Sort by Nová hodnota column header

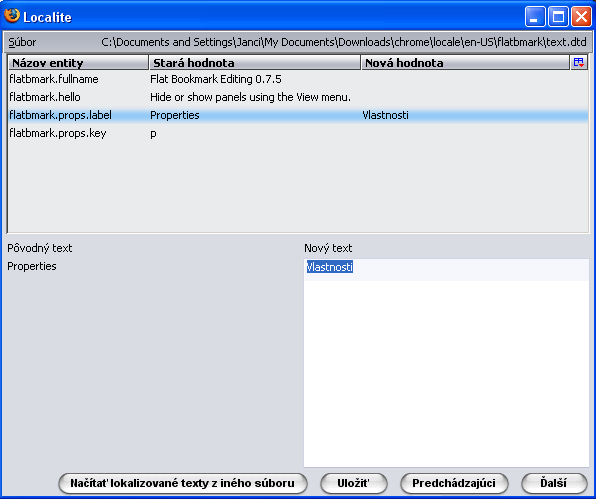[x=465, y=63]
